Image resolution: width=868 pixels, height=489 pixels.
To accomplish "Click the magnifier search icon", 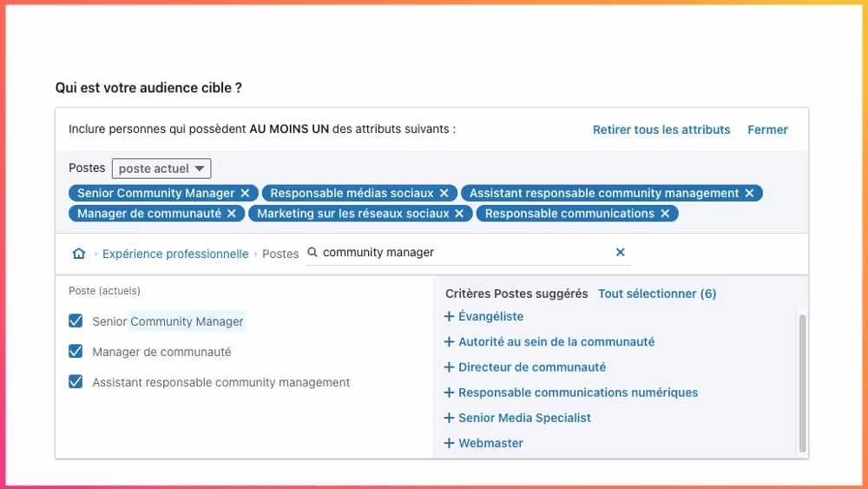I will 312,253.
